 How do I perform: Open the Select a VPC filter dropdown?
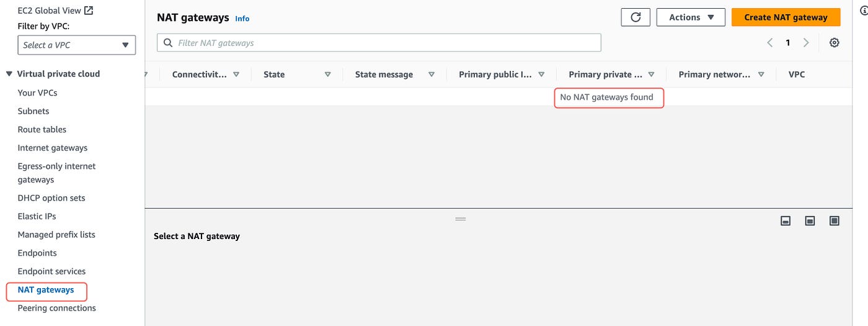tap(77, 45)
